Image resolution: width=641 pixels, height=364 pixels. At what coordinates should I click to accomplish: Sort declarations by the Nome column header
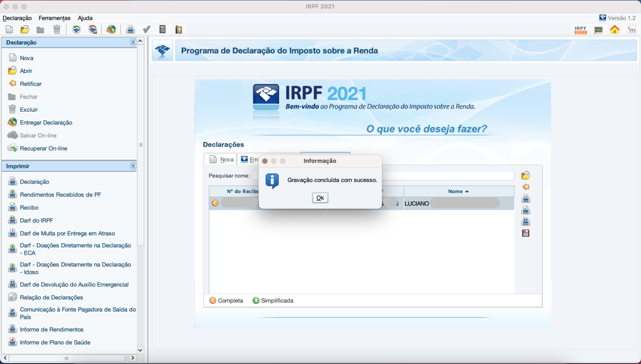pyautogui.click(x=458, y=191)
